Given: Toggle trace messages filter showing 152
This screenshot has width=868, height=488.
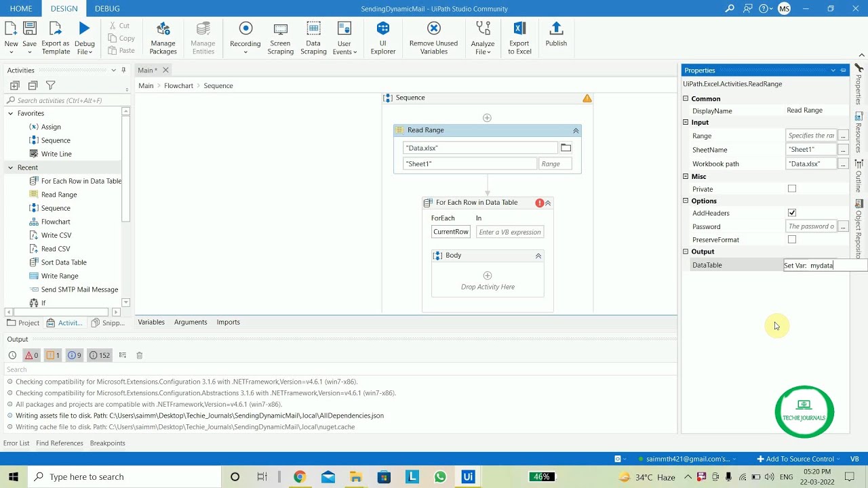Looking at the screenshot, I should pos(100,355).
